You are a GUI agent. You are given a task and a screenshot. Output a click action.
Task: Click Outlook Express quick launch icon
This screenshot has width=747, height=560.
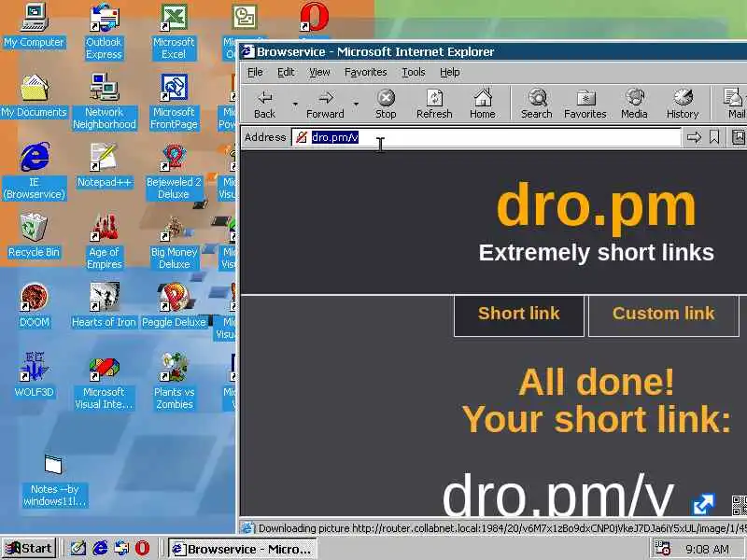[121, 549]
